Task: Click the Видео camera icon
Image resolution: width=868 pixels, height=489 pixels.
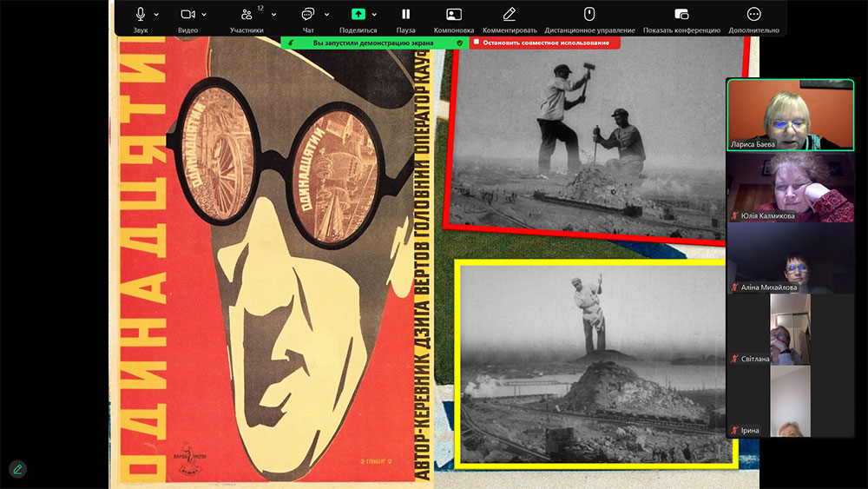Action: [x=187, y=15]
